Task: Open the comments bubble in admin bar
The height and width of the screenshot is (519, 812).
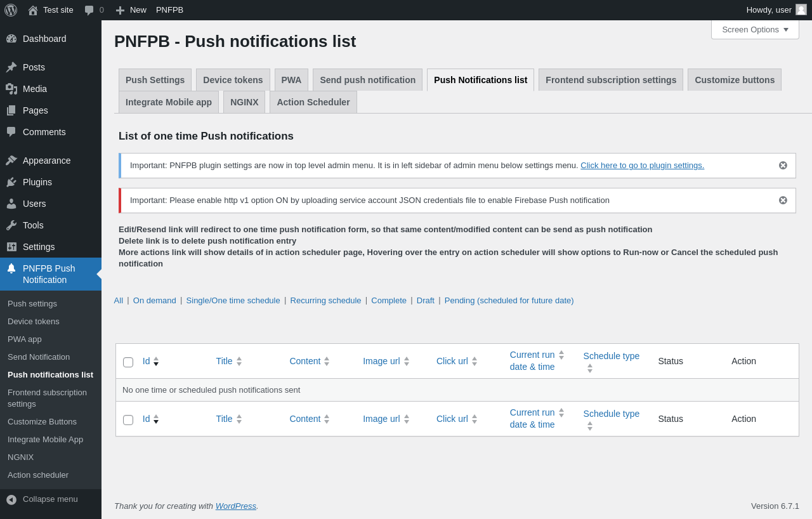Action: 89,10
